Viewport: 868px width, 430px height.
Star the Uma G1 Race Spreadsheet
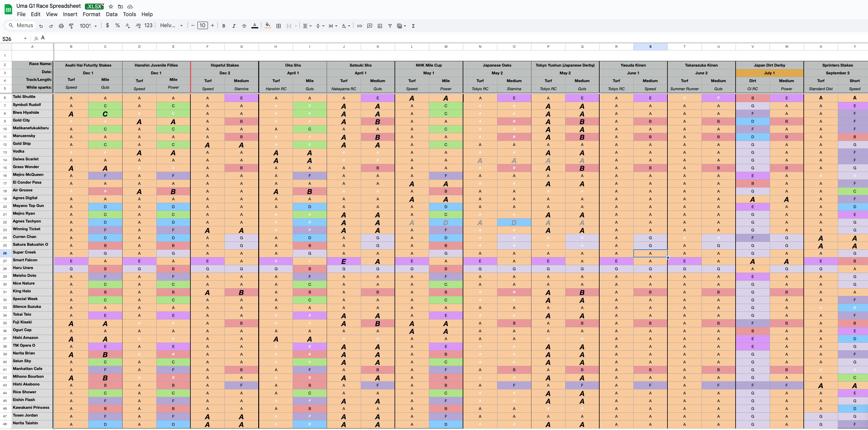tap(111, 6)
